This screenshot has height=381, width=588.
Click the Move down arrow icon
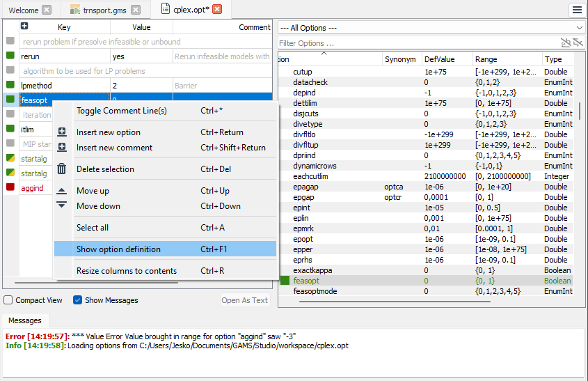coord(62,206)
